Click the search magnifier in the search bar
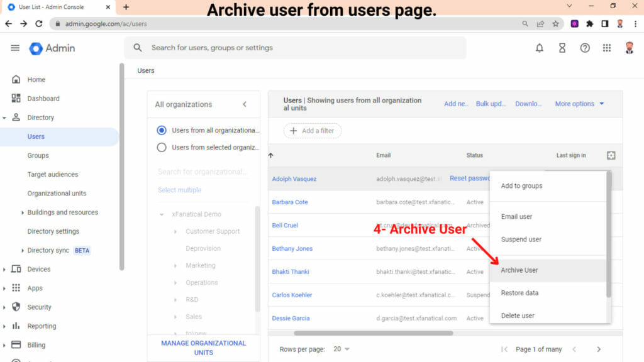The width and height of the screenshot is (644, 362). [x=137, y=47]
